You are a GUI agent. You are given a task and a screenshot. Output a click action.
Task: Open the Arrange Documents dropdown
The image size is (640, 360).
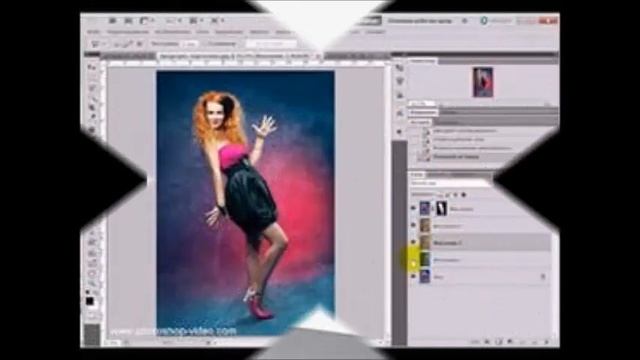[x=196, y=20]
